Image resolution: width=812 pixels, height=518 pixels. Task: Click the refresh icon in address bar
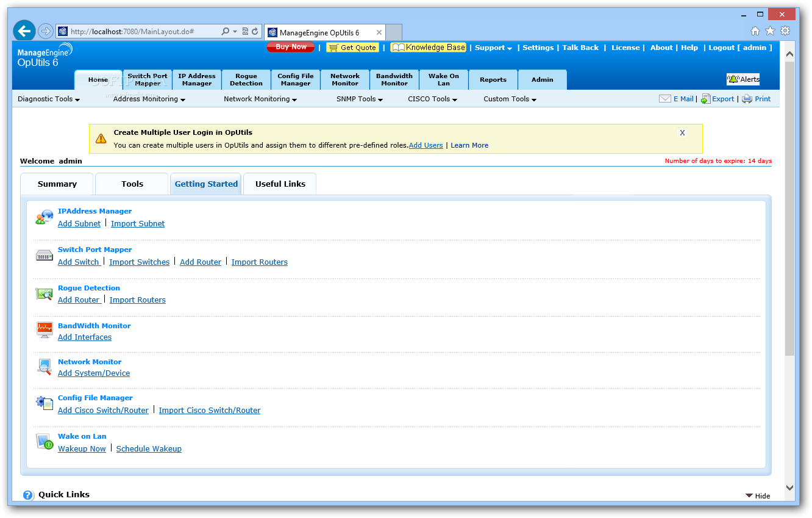[x=255, y=31]
